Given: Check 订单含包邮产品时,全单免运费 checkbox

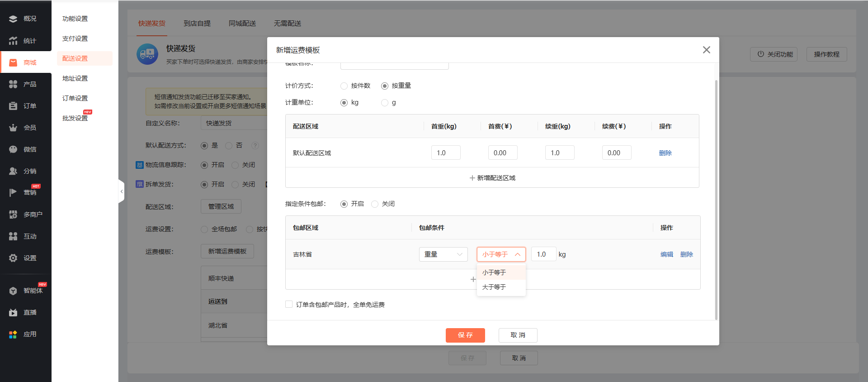Looking at the screenshot, I should pyautogui.click(x=289, y=304).
